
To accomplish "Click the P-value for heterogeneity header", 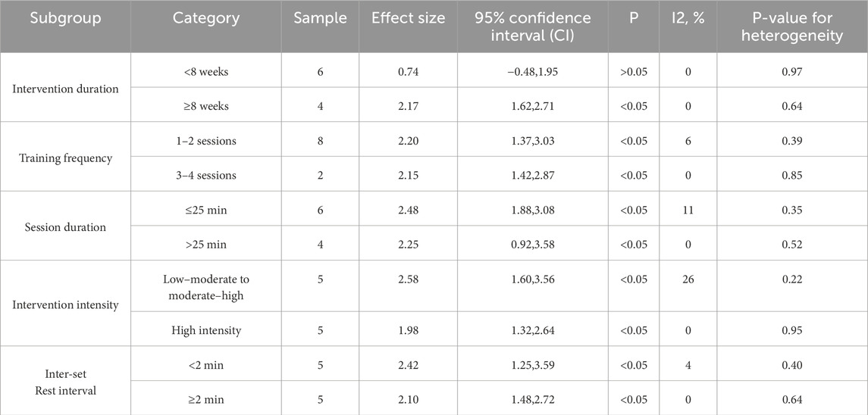I will [x=791, y=27].
